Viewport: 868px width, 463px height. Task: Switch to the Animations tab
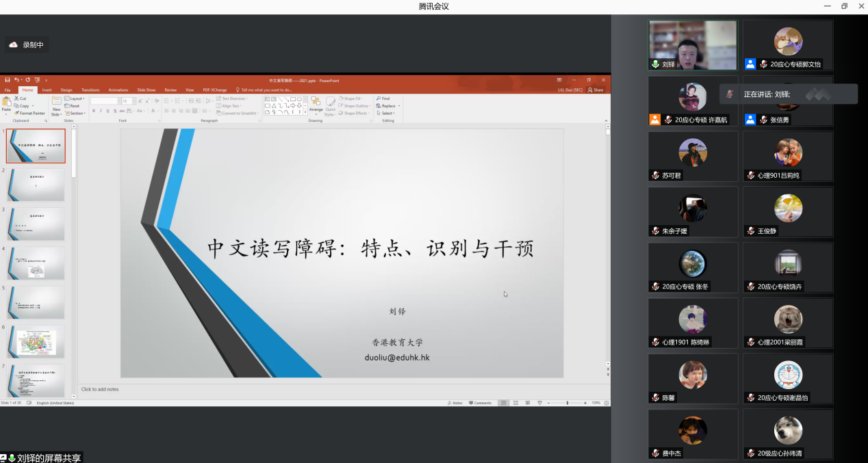pos(118,90)
